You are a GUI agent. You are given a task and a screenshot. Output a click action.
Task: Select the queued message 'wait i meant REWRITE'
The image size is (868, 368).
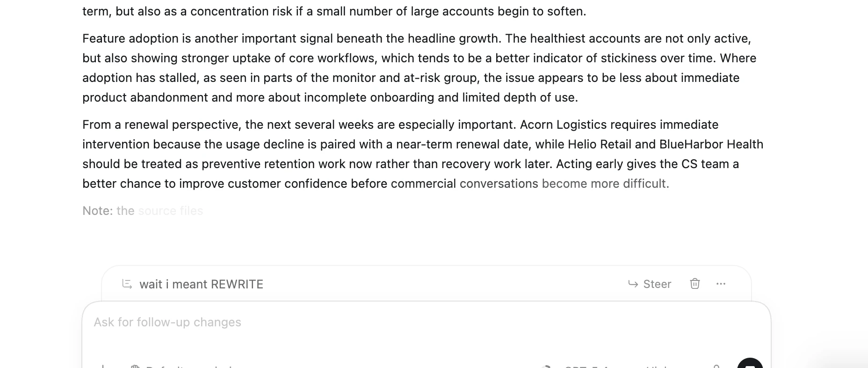point(201,284)
